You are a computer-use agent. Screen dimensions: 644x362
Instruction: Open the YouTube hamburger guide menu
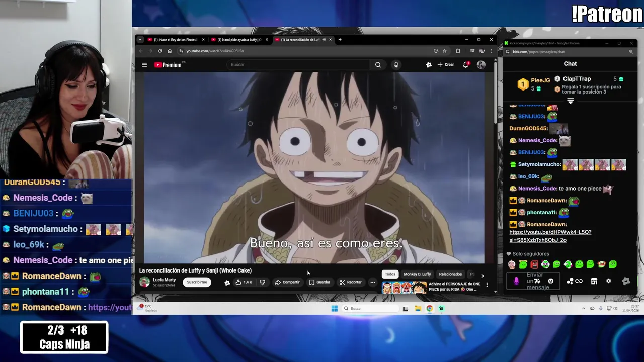pos(144,65)
